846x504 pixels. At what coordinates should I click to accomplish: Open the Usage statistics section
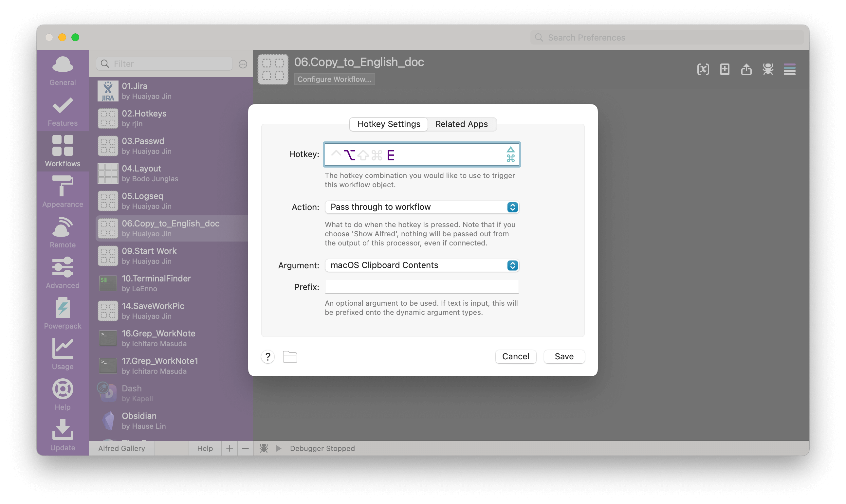coord(63,354)
